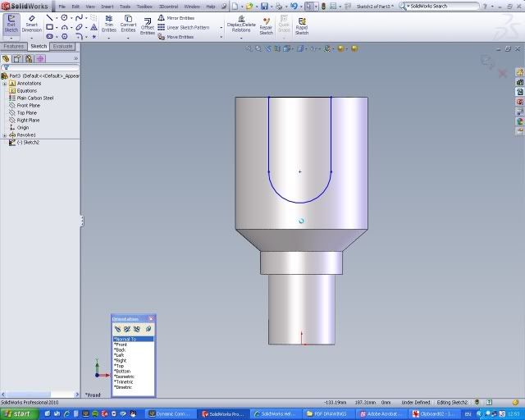Image resolution: width=525 pixels, height=420 pixels.
Task: Select the Front Plane tree item
Action: tap(28, 105)
